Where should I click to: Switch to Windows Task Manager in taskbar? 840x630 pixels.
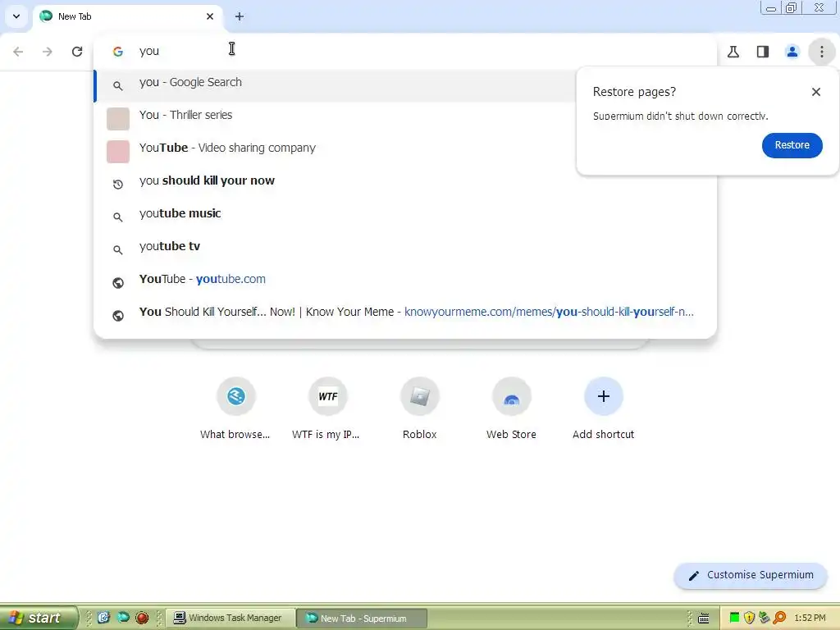[x=231, y=619]
